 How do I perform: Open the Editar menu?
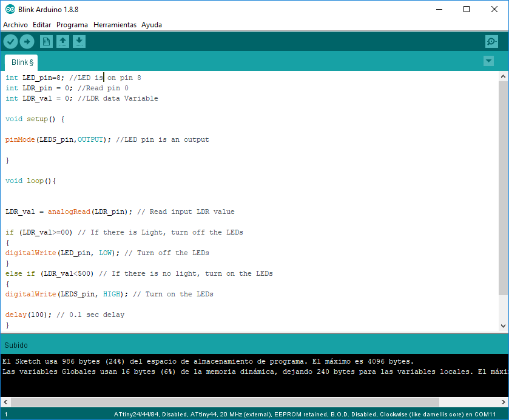(x=42, y=25)
